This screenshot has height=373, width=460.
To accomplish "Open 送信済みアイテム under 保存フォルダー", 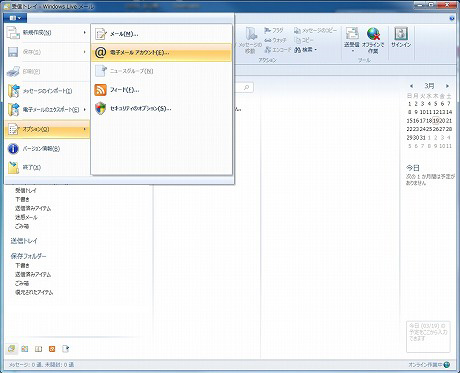I will pos(33,274).
